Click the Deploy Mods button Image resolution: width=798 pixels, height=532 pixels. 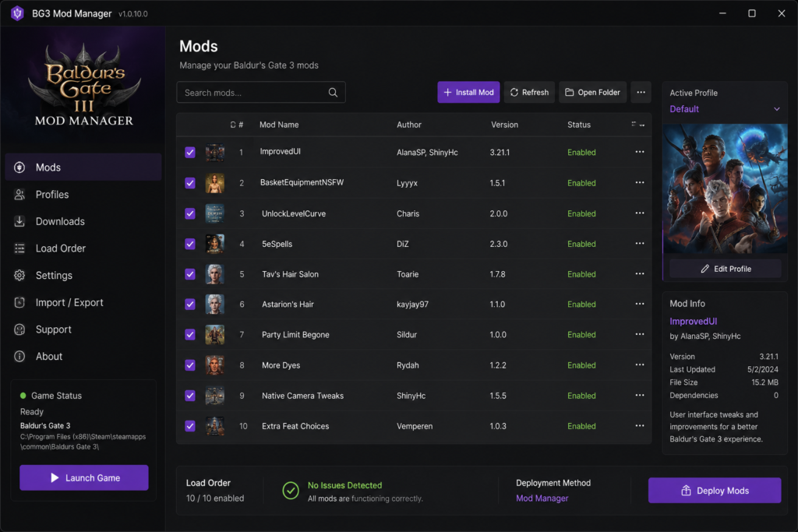[x=715, y=490]
